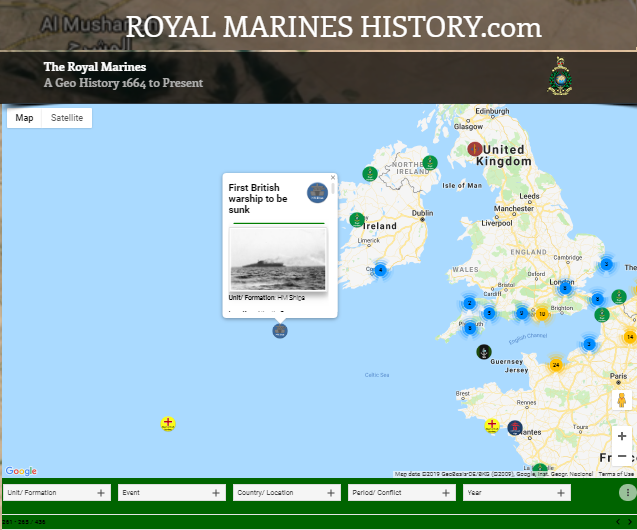Expand the blue cluster off East Anglia coast
This screenshot has height=530, width=637.
click(x=607, y=264)
